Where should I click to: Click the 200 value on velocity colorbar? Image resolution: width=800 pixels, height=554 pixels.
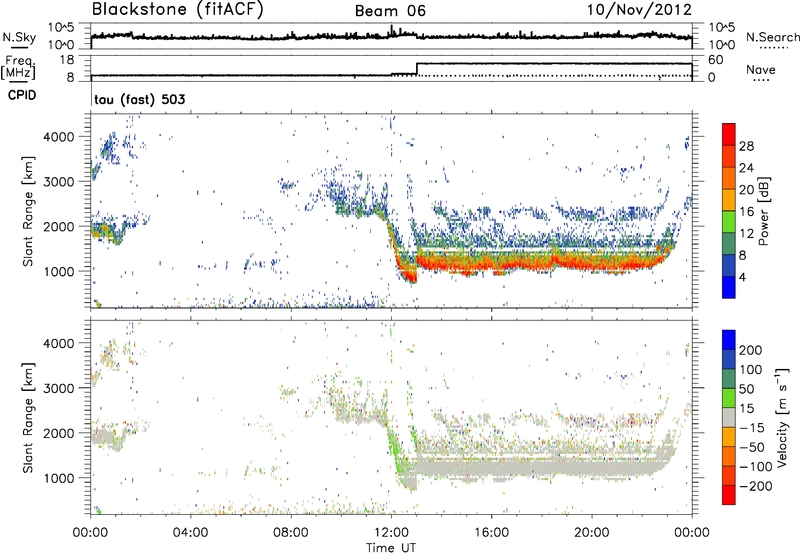(751, 350)
